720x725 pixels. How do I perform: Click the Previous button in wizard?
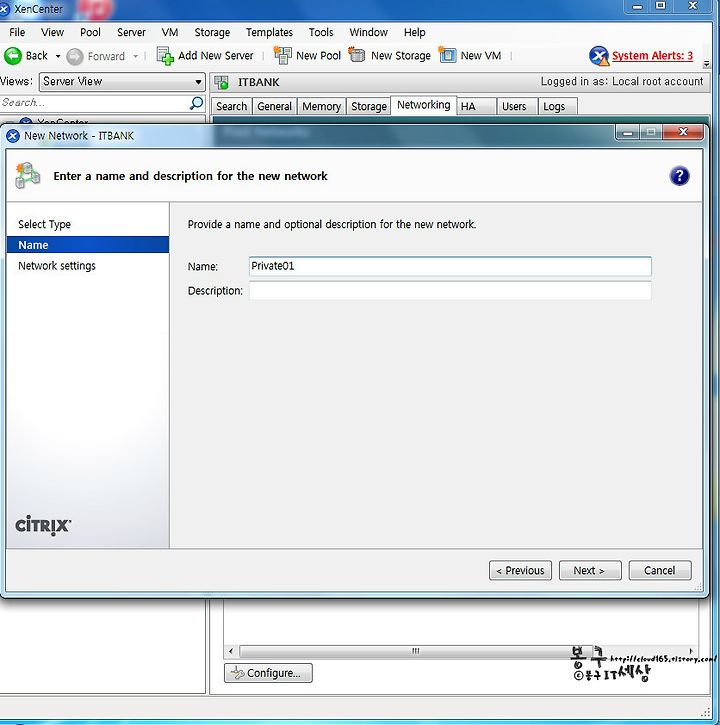click(x=520, y=571)
